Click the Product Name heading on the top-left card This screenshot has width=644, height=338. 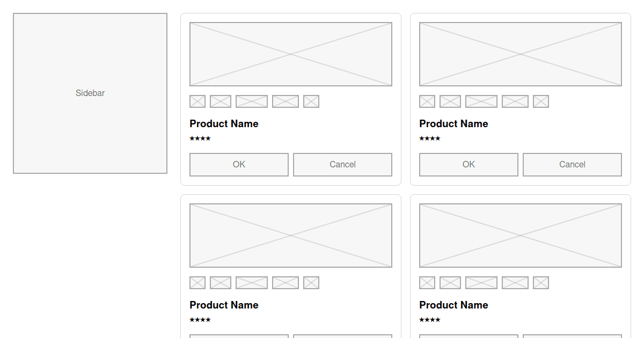coord(224,123)
